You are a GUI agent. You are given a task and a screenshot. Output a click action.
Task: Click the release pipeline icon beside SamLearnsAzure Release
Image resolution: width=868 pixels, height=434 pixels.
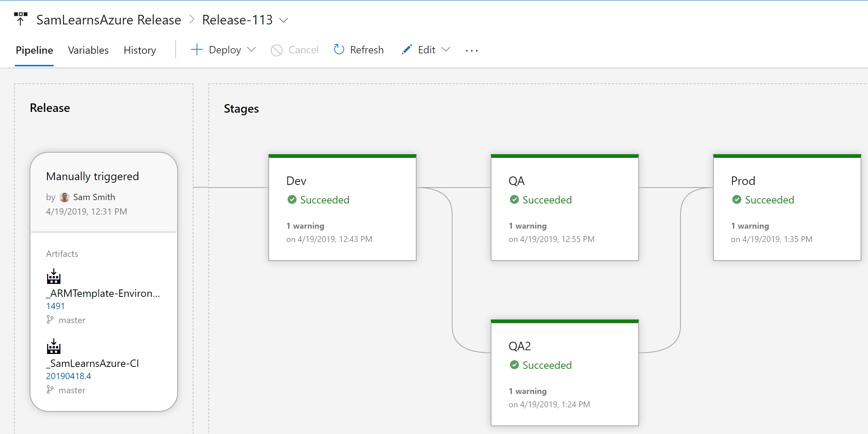pyautogui.click(x=21, y=19)
